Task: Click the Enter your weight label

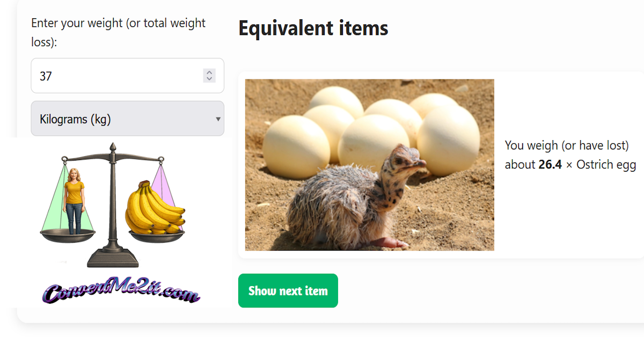Action: tap(118, 33)
